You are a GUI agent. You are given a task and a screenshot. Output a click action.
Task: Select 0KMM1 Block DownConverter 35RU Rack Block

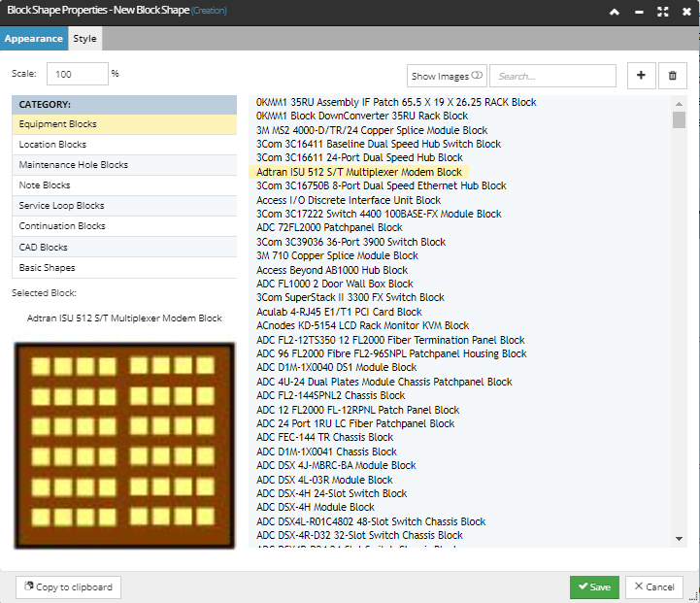click(362, 117)
